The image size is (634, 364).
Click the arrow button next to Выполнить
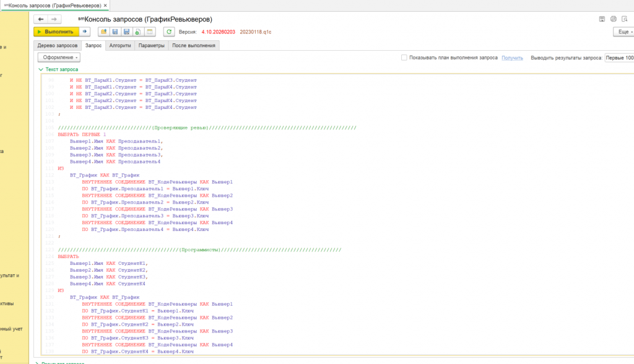click(x=85, y=32)
